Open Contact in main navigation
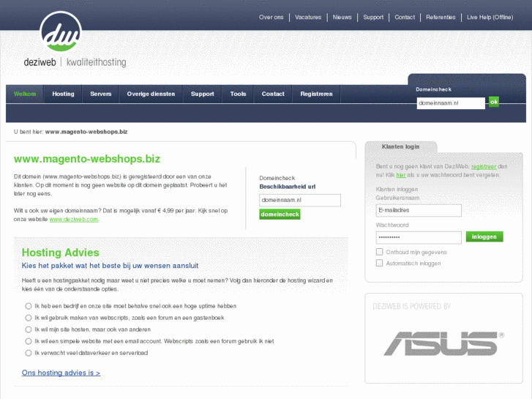This screenshot has height=399, width=532. pos(273,94)
